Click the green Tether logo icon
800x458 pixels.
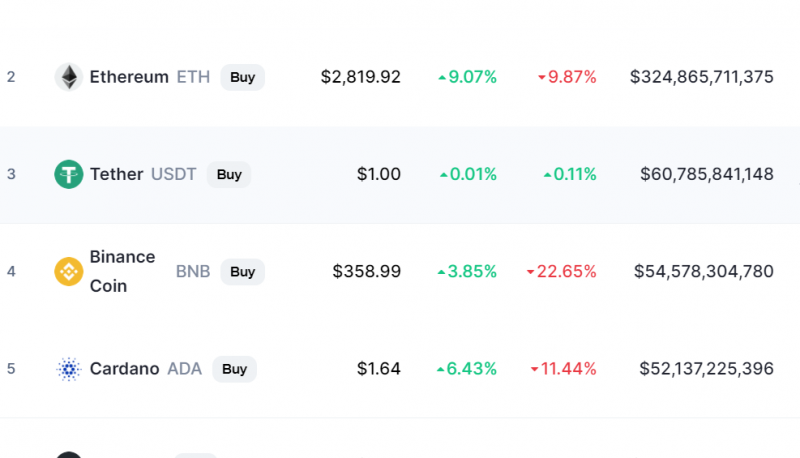point(69,174)
